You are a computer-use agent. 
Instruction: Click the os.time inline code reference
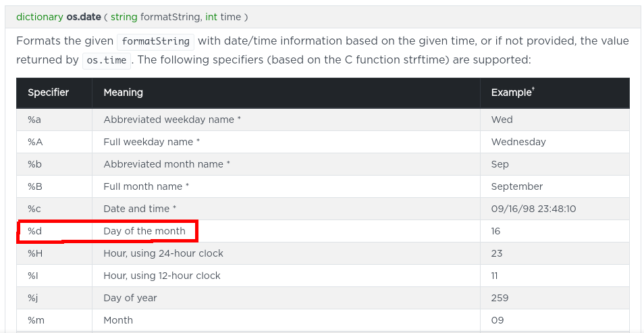[x=107, y=60]
